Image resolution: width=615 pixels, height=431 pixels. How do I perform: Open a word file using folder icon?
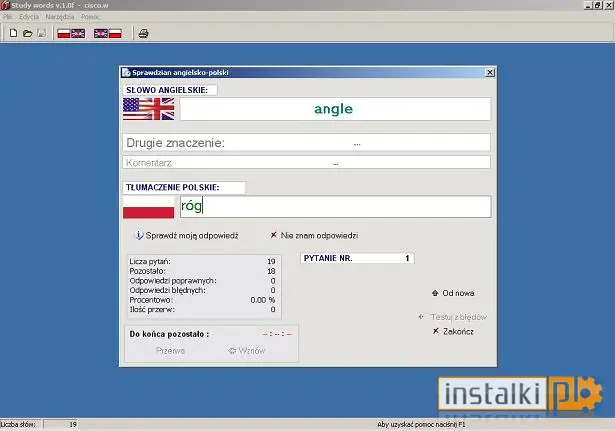(x=27, y=33)
